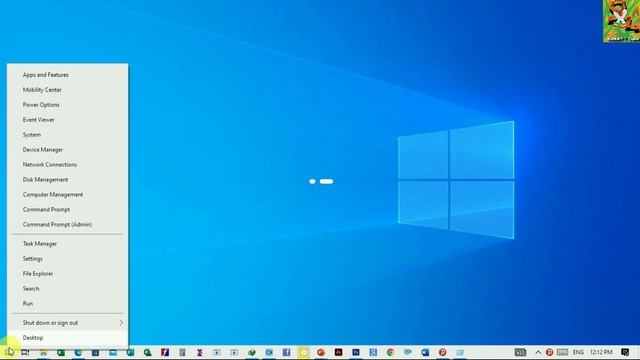This screenshot has width=640, height=360.
Task: Open Google Chrome from the taskbar
Action: 391,352
